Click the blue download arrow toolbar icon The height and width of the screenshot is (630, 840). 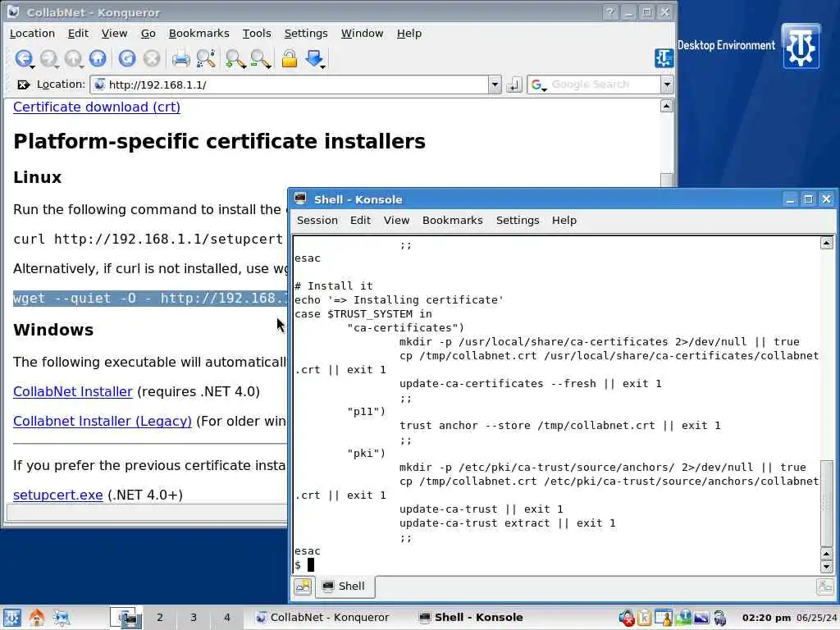click(x=314, y=58)
